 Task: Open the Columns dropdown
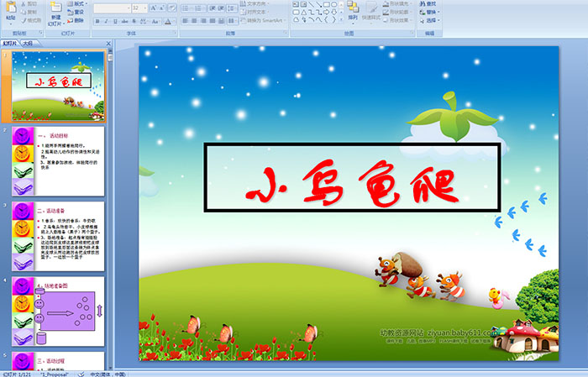(x=233, y=21)
